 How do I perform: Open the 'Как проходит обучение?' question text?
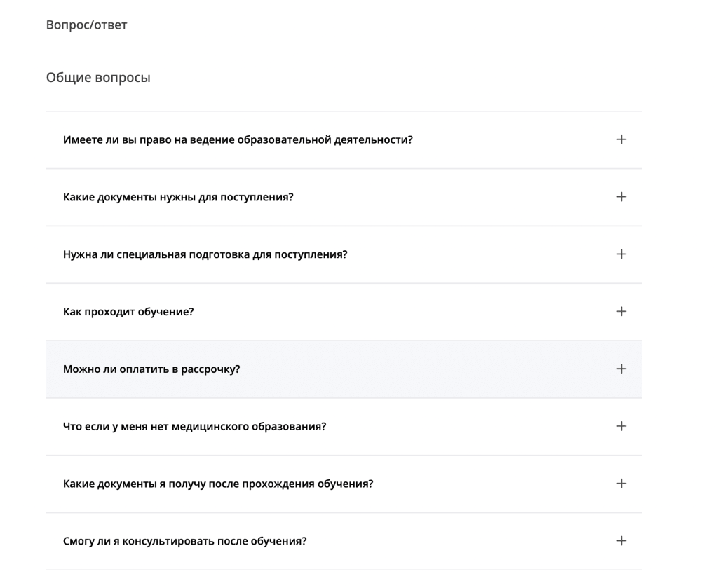(128, 312)
